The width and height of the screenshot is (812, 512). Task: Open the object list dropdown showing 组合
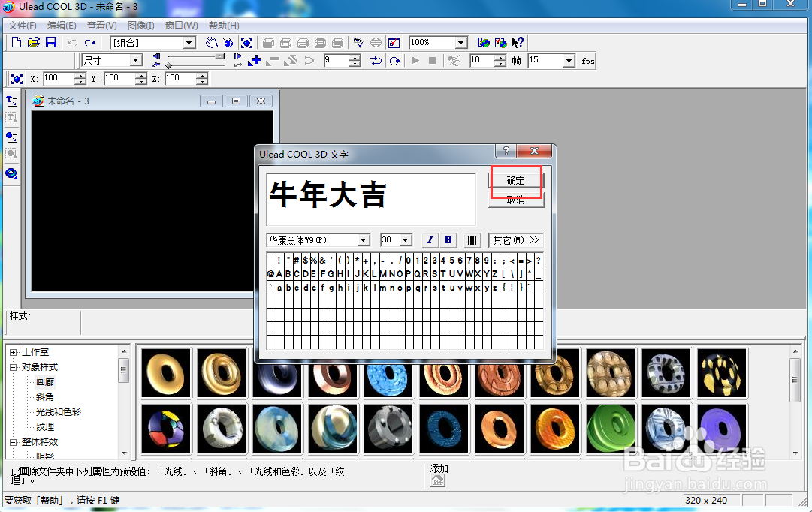tap(189, 43)
